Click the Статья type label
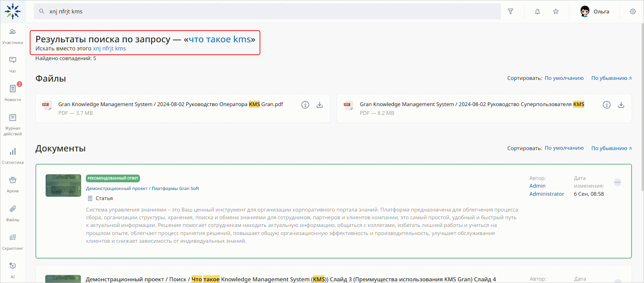 click(x=104, y=198)
